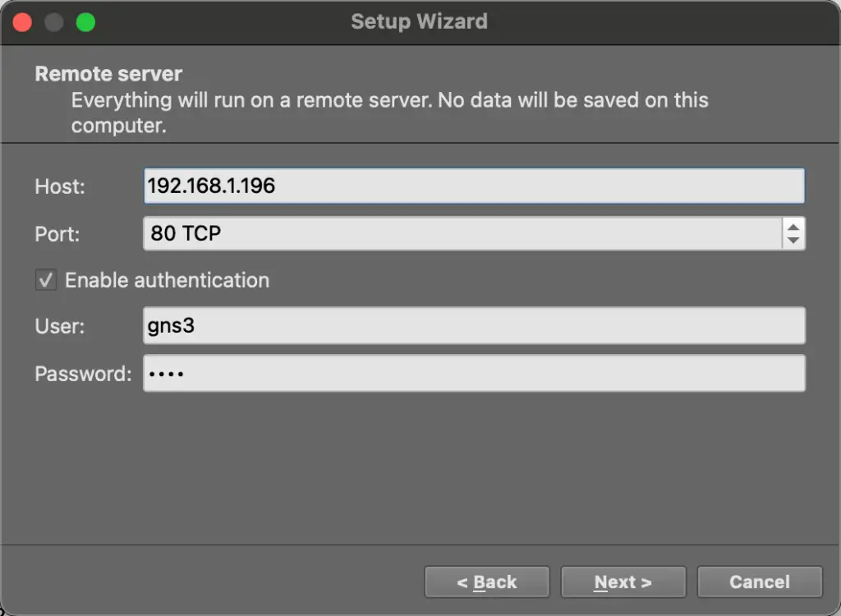Increase the port number using the up stepper

tap(793, 228)
